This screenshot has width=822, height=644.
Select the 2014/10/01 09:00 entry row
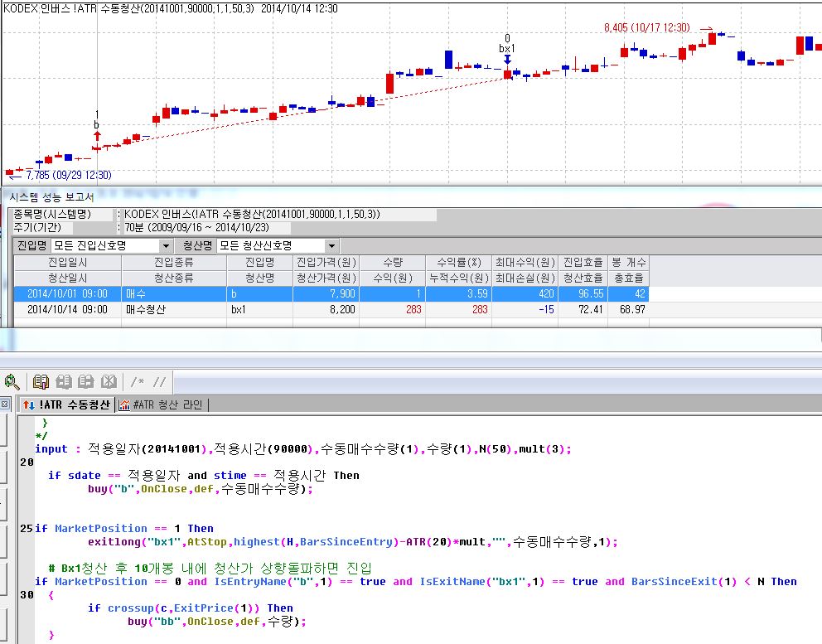331,293
